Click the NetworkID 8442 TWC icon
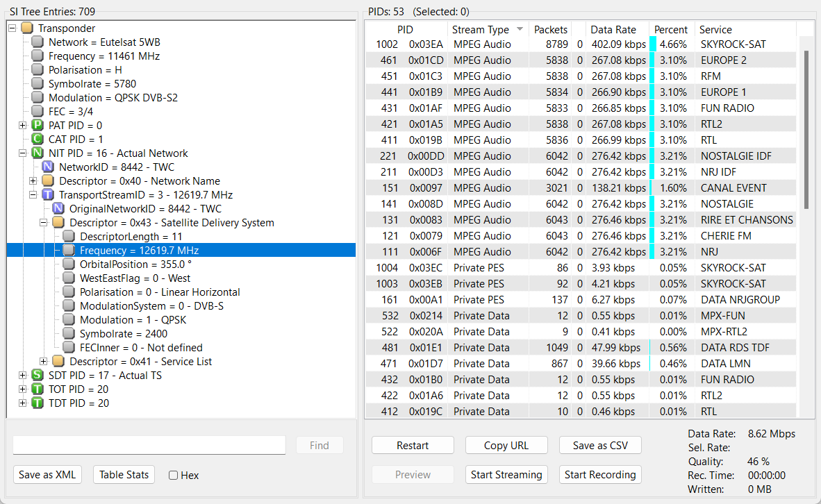The width and height of the screenshot is (821, 504). [48, 167]
